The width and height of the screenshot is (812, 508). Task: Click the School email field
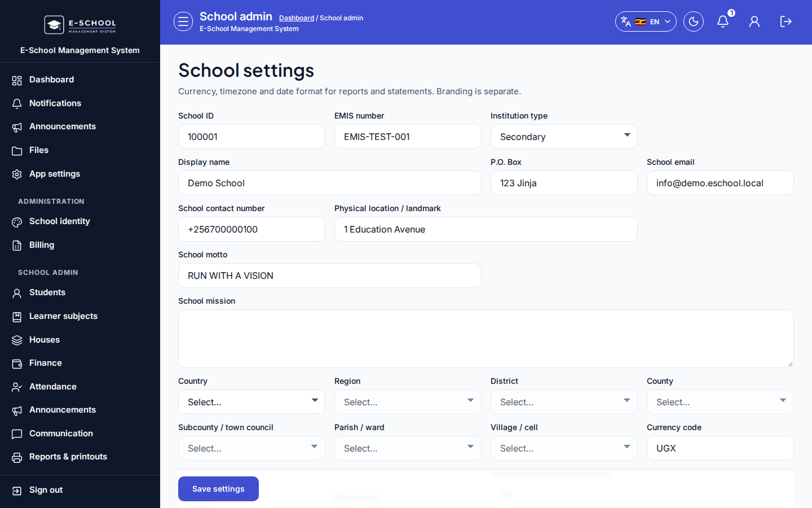[x=720, y=183]
